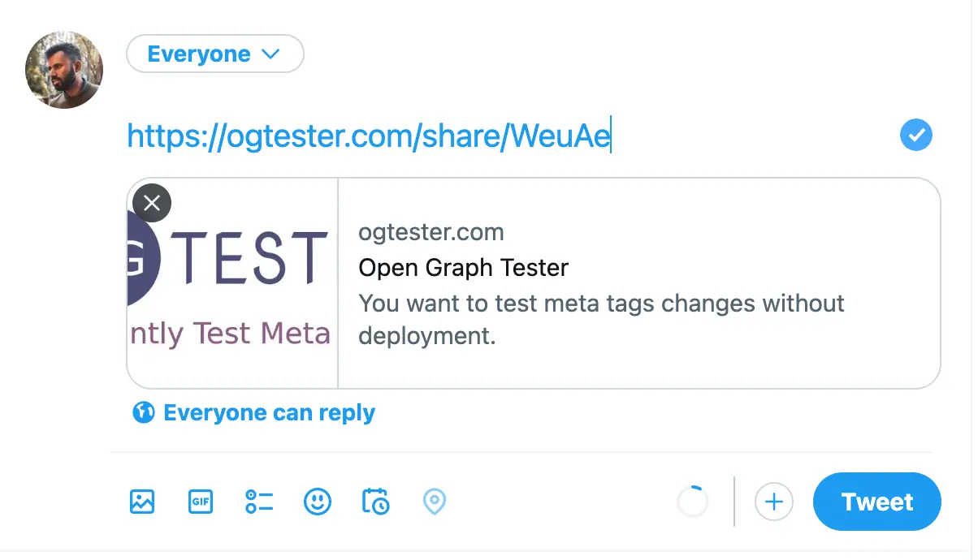Image resolution: width=978 pixels, height=560 pixels.
Task: Post using the Tweet button
Action: pyautogui.click(x=876, y=502)
